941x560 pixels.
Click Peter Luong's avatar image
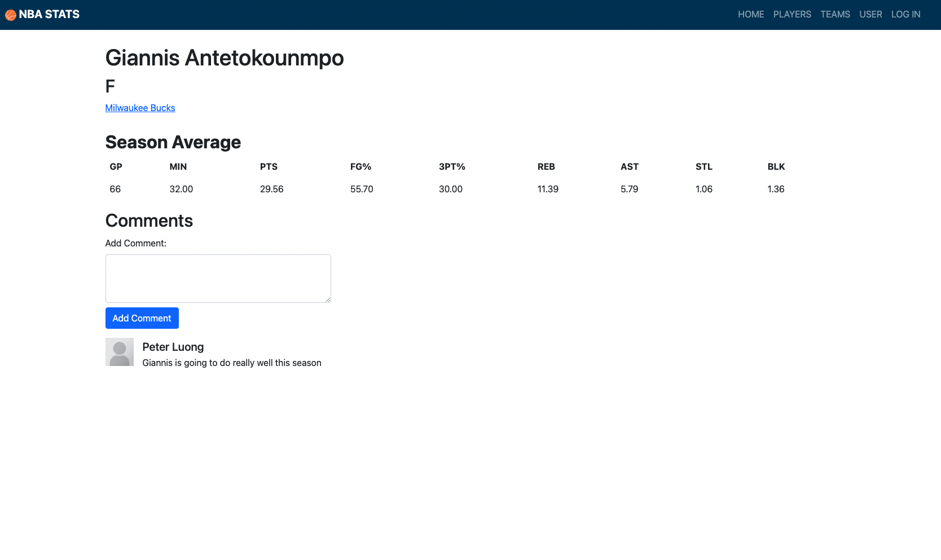pyautogui.click(x=119, y=351)
